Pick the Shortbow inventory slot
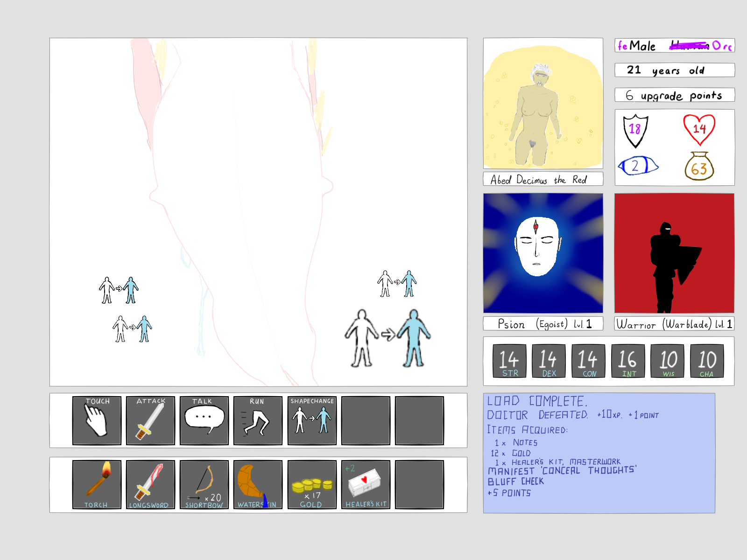Screen dimensions: 747x560 pyautogui.click(x=204, y=484)
